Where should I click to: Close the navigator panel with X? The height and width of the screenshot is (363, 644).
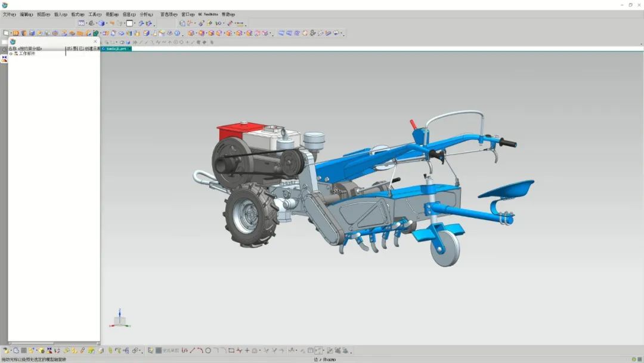tap(95, 42)
